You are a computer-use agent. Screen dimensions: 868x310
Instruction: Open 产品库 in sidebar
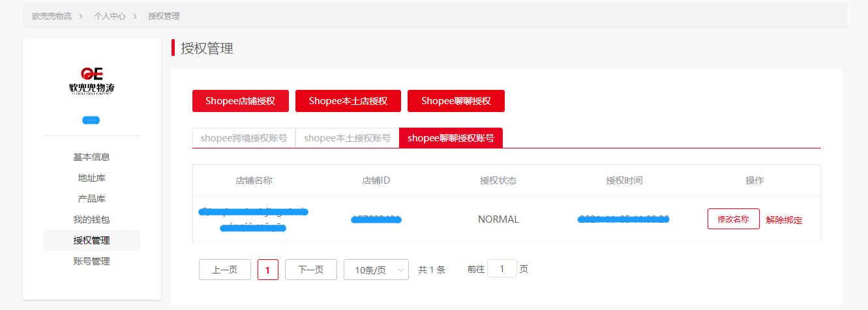[92, 199]
